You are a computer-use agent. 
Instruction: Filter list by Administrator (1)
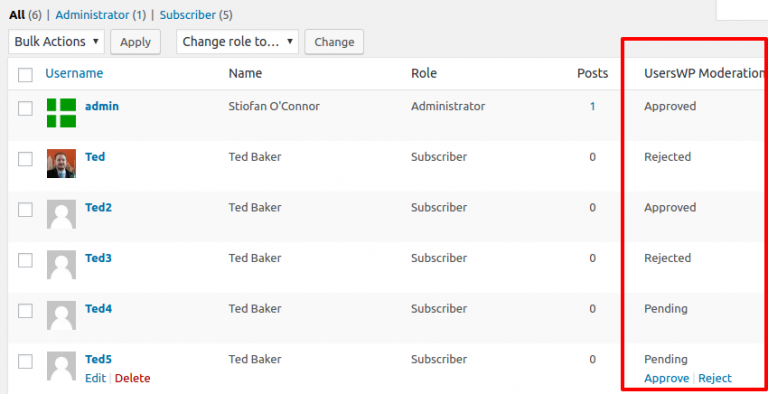[101, 15]
